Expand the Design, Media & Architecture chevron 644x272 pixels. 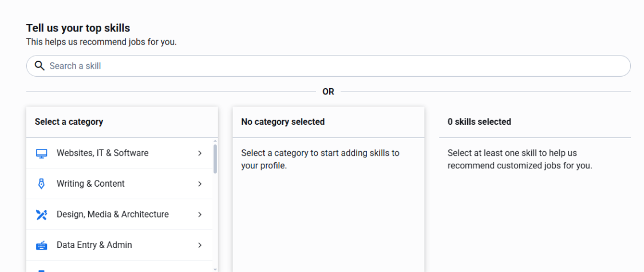[200, 215]
